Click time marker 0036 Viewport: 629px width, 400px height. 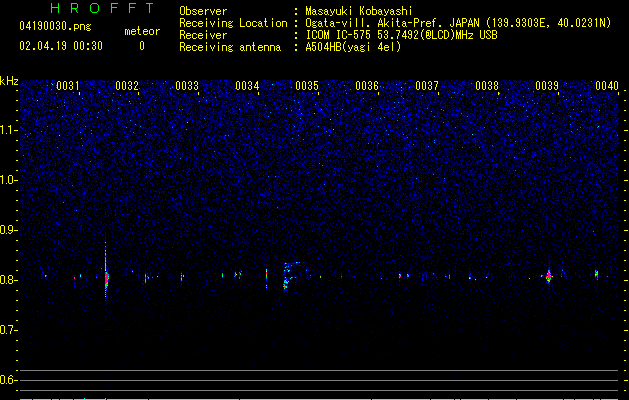tap(367, 86)
